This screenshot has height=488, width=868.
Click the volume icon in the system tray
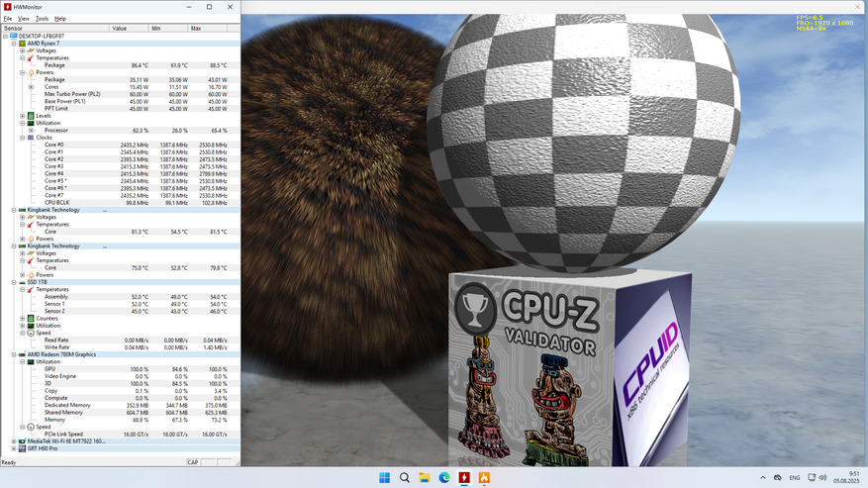pos(822,477)
